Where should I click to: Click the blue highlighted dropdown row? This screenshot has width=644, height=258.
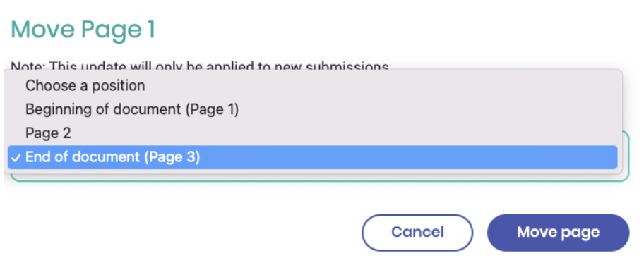[x=312, y=157]
